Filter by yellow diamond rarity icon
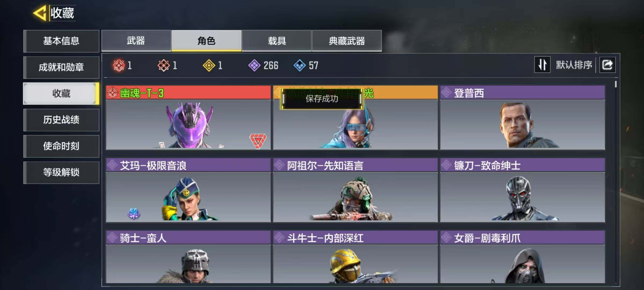This screenshot has width=644, height=290. tap(209, 65)
